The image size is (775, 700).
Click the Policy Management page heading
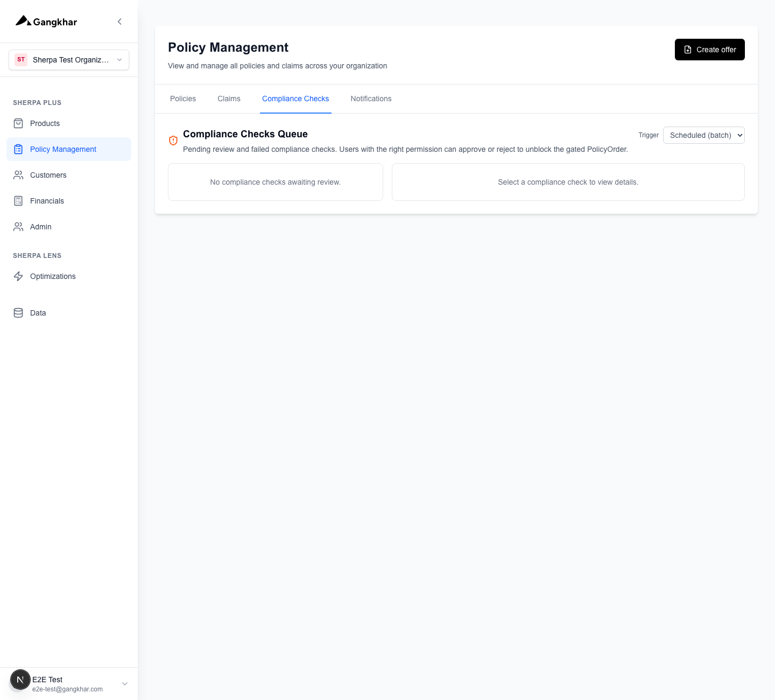pos(228,47)
